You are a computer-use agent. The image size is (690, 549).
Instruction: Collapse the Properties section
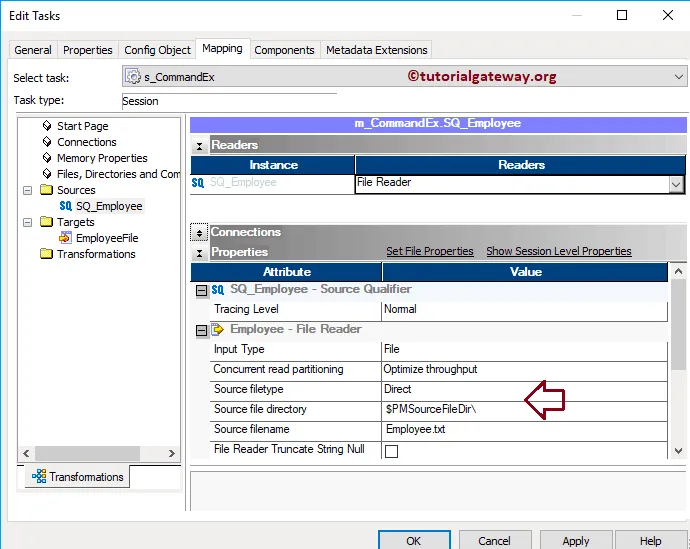199,253
